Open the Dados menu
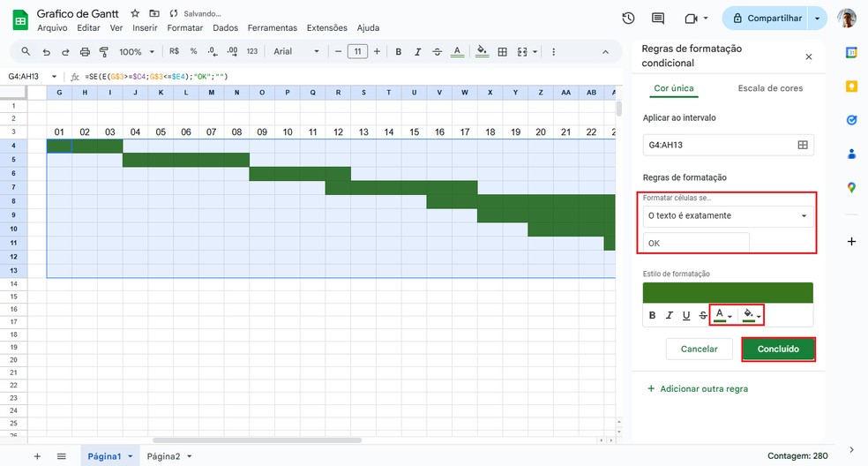Viewport: 868px width, 466px height. (x=225, y=27)
